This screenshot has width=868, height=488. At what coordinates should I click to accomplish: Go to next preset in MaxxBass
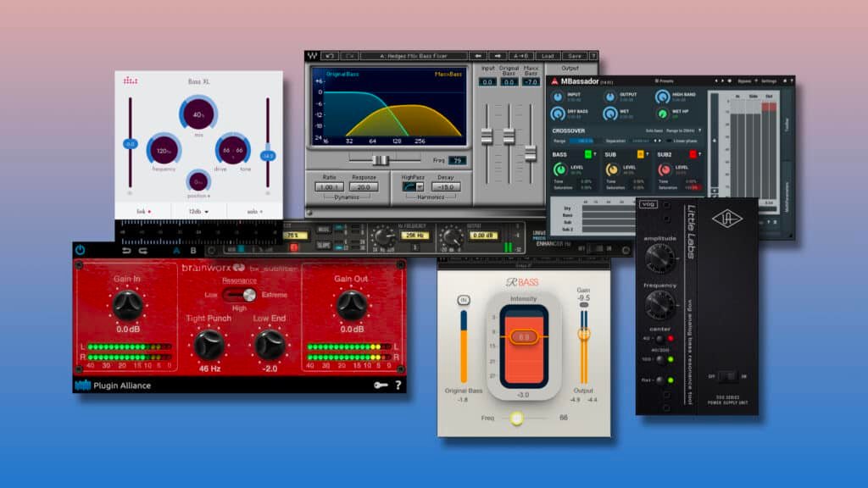point(497,56)
